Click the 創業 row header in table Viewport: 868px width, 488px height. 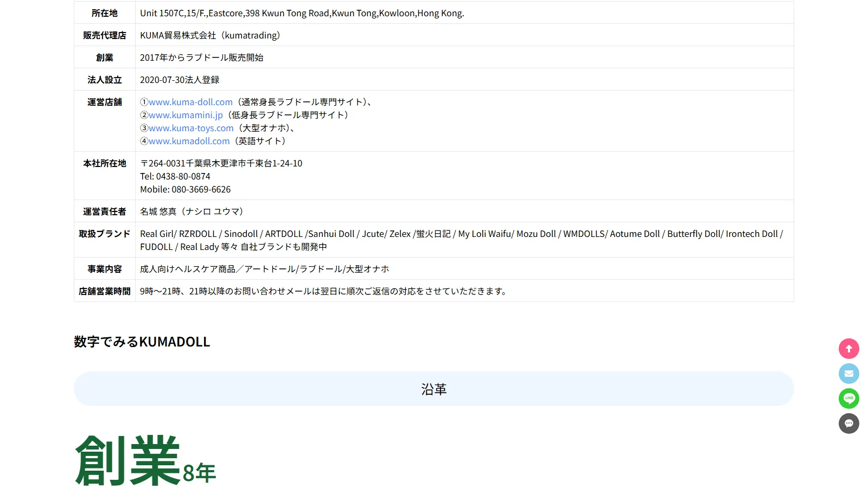(105, 57)
